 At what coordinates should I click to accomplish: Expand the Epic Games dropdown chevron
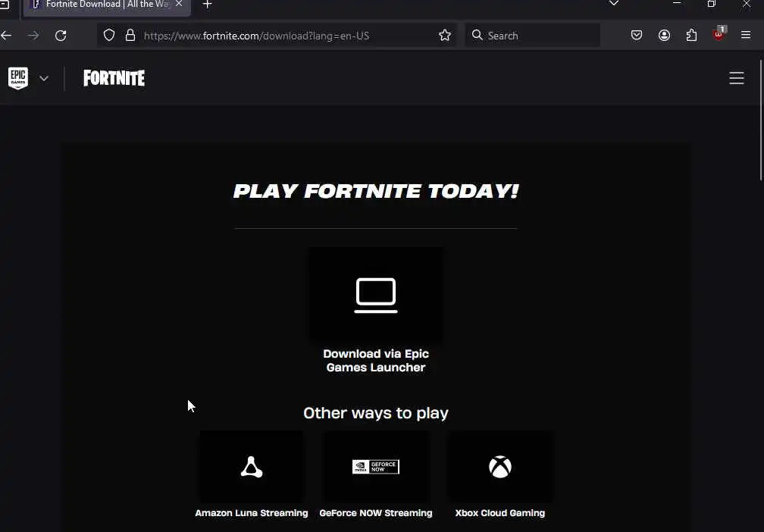(x=44, y=79)
